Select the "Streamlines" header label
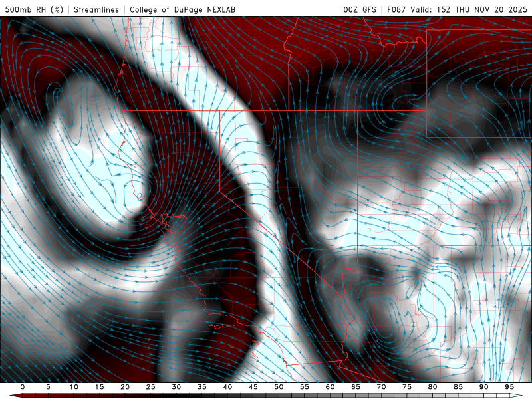This screenshot has width=532, height=399. 96,9
